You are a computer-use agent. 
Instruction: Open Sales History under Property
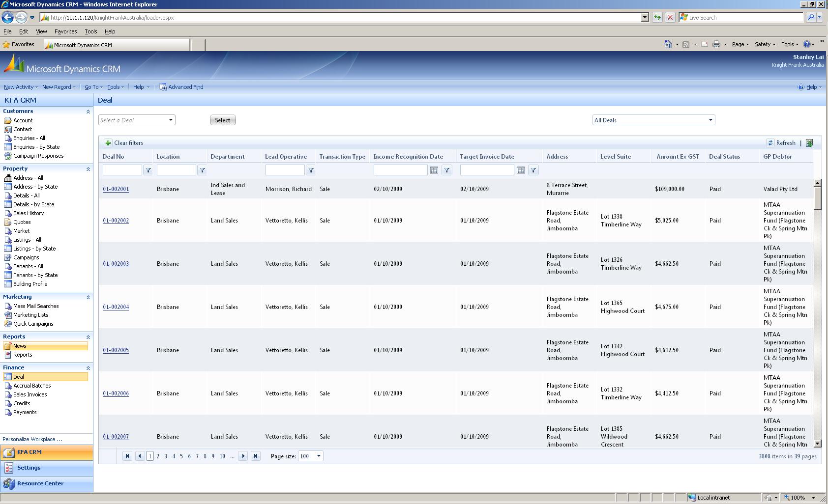[29, 213]
